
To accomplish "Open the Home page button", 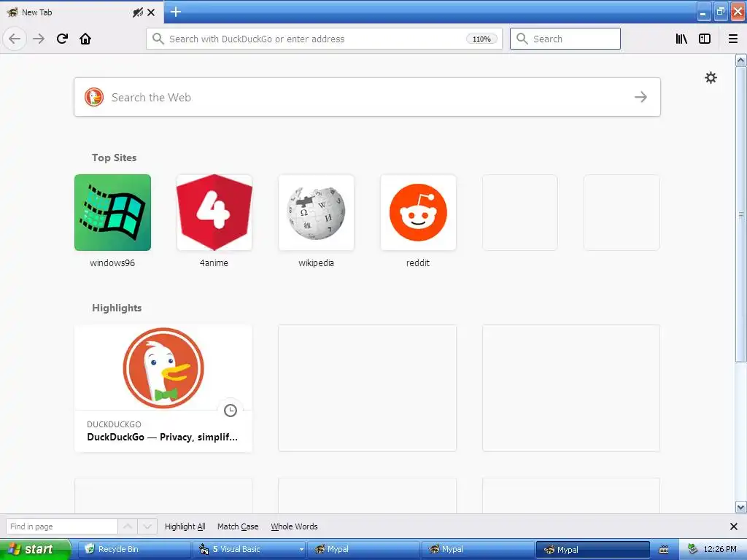I will [85, 39].
